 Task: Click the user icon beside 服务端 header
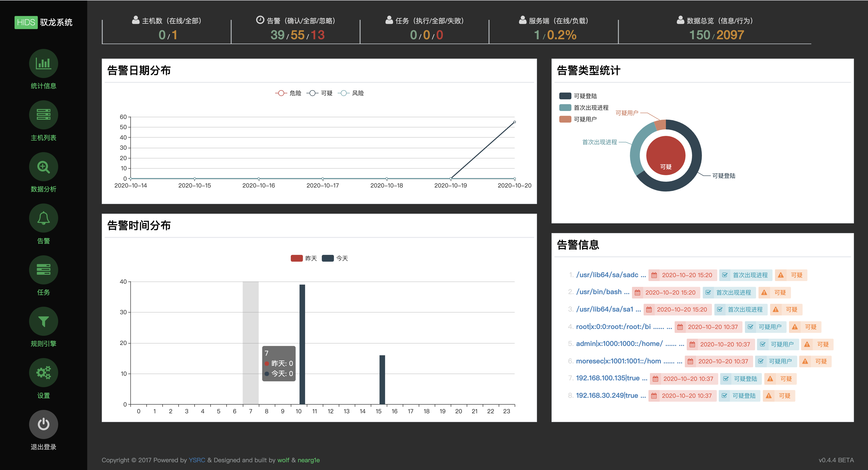(x=522, y=20)
